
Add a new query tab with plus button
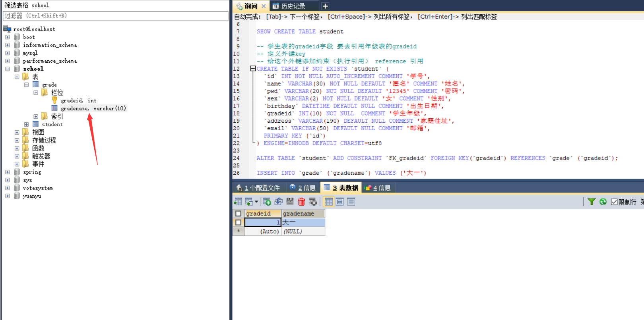click(x=325, y=6)
